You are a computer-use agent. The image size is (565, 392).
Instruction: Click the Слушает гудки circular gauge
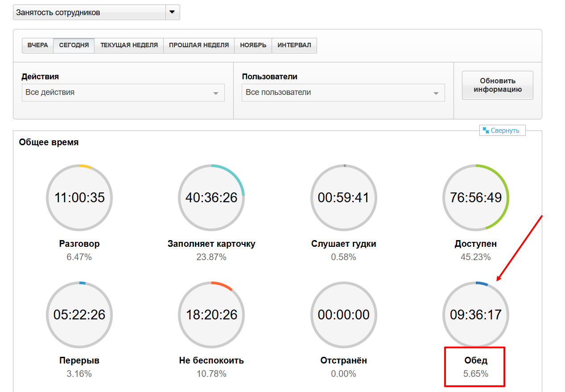pos(343,197)
